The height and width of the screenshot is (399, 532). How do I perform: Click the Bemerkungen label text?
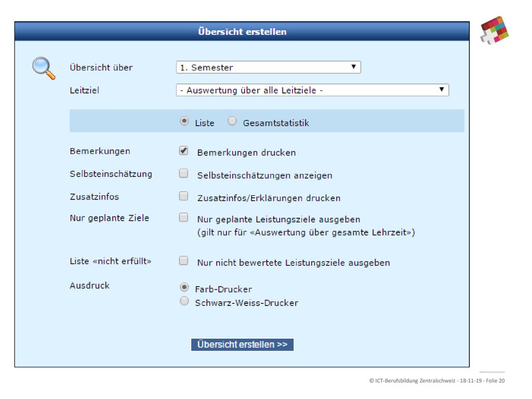pyautogui.click(x=100, y=151)
